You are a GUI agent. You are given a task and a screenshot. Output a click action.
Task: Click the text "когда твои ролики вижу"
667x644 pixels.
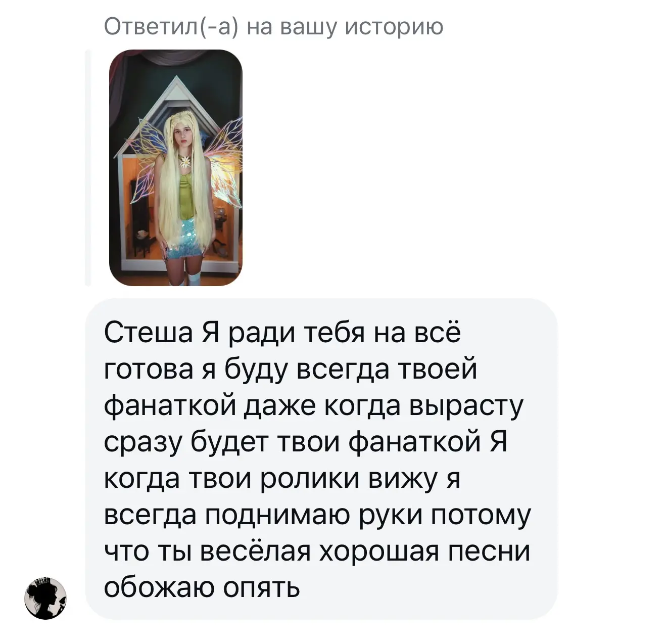[x=270, y=479]
